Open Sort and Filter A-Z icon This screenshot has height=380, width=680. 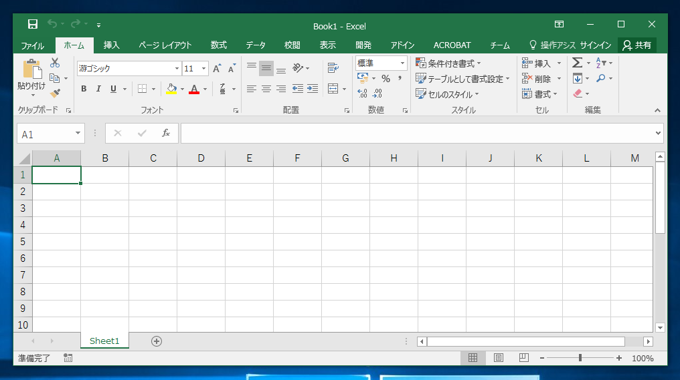pos(601,63)
